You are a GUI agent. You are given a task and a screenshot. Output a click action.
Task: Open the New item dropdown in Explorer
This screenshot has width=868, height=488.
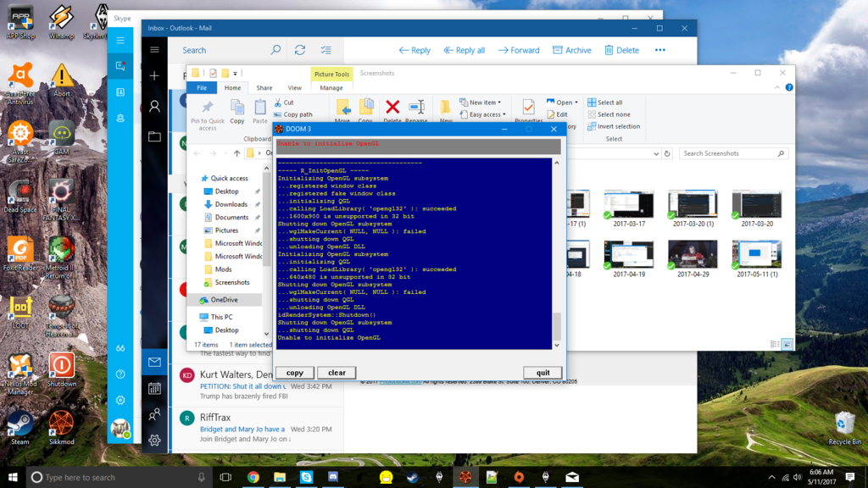[x=481, y=103]
